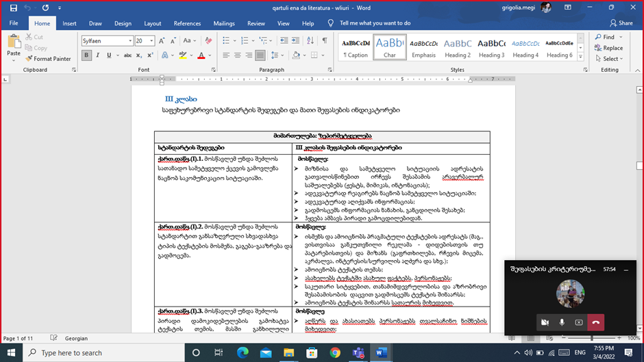Turn camera on in the meeting call window
The image size is (644, 362).
click(x=545, y=322)
